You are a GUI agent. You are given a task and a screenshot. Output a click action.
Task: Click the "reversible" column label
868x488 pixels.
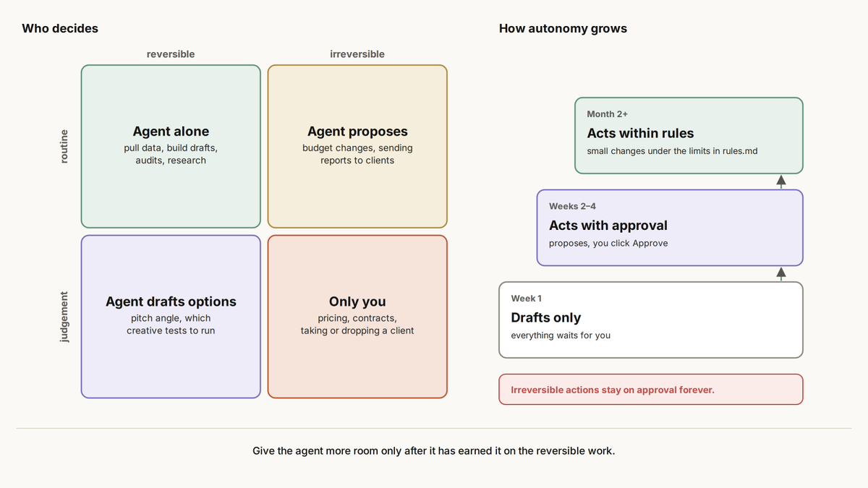click(x=171, y=54)
